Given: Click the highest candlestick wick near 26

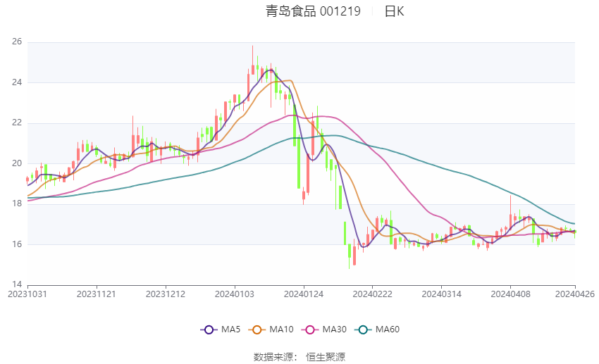Looking at the screenshot, I should (x=253, y=48).
